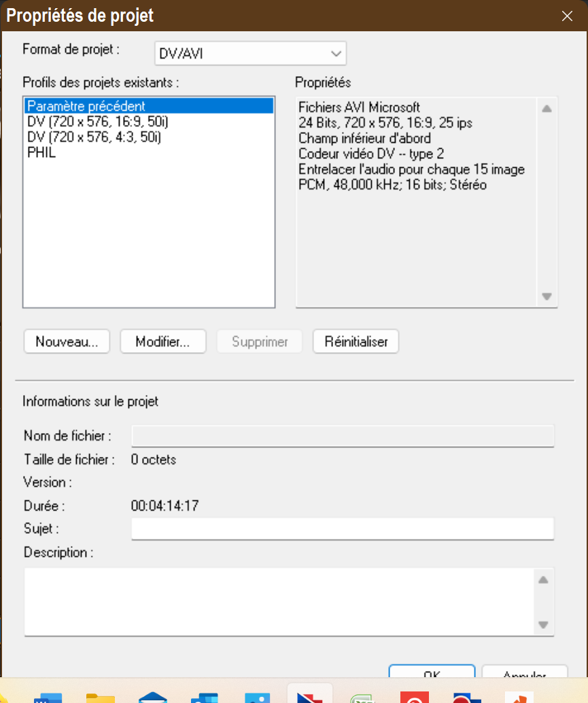Select the DV 720 x 576 4:3 50i profile
This screenshot has width=588, height=703.
[149, 137]
